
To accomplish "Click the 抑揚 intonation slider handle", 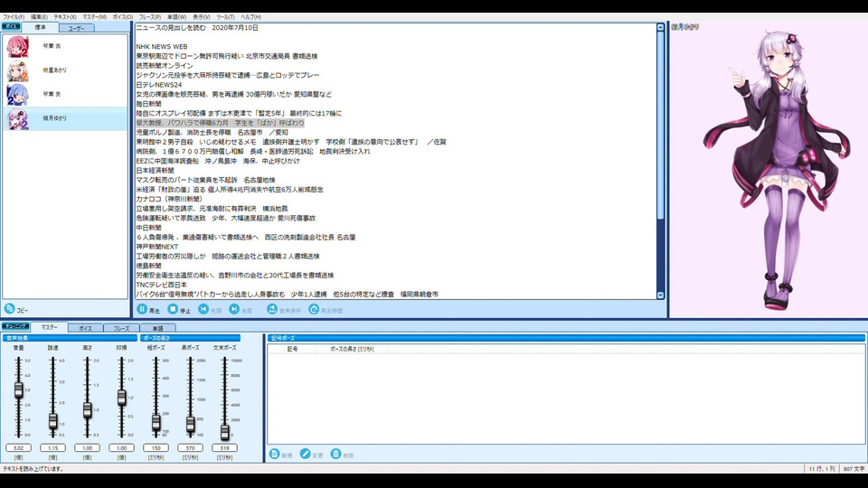I will [121, 398].
